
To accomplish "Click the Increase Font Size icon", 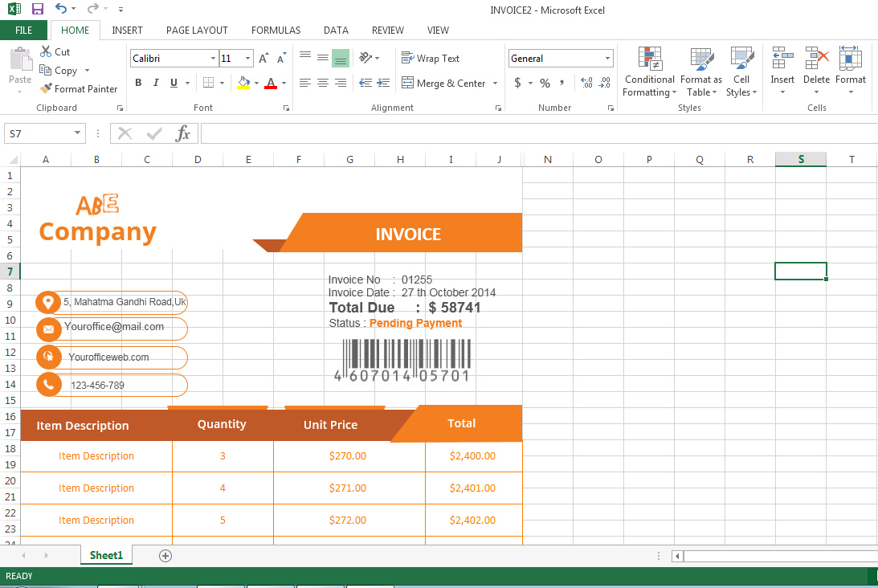I will (x=263, y=59).
